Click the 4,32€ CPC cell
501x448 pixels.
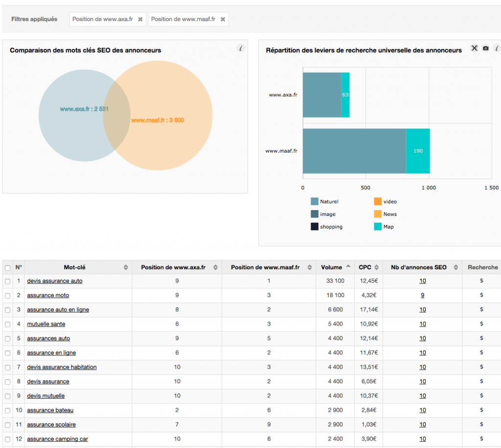369,295
